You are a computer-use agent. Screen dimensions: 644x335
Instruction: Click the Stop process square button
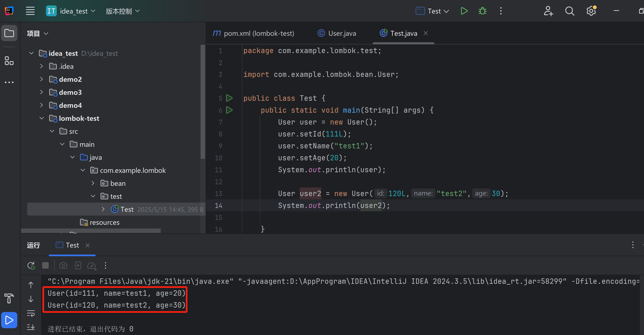pos(45,266)
